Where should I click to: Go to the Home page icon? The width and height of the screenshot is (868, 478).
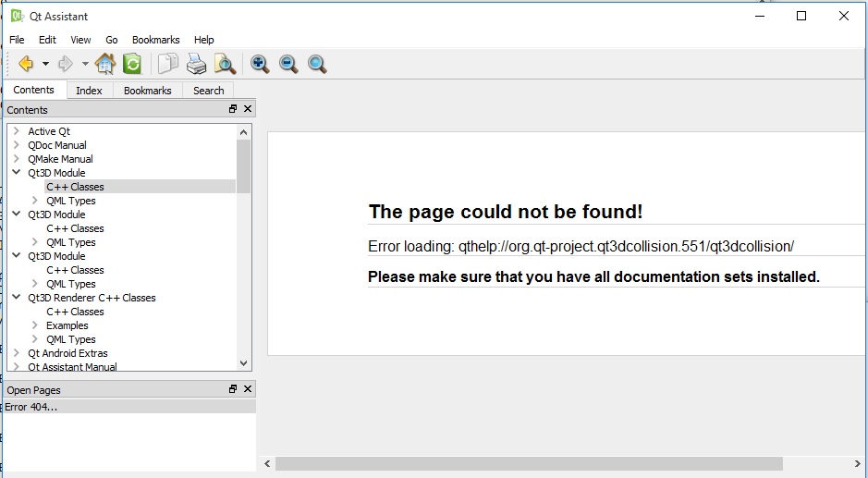(105, 64)
